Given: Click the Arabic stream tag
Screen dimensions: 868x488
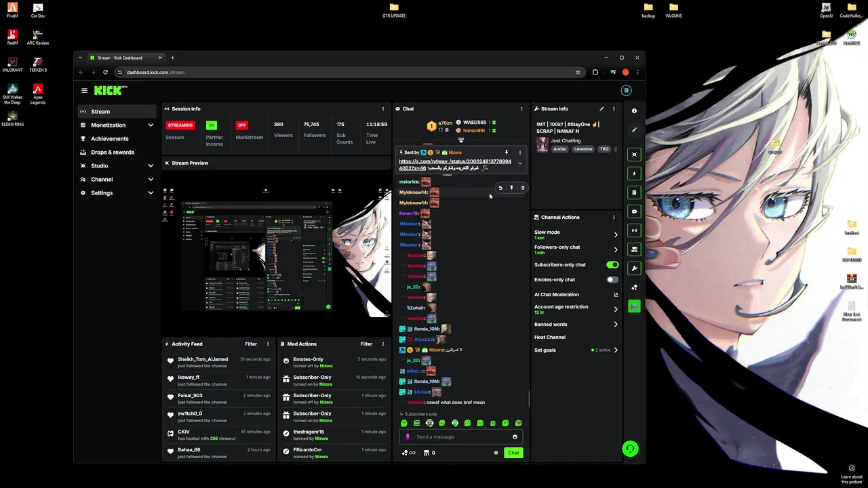Looking at the screenshot, I should pyautogui.click(x=559, y=149).
